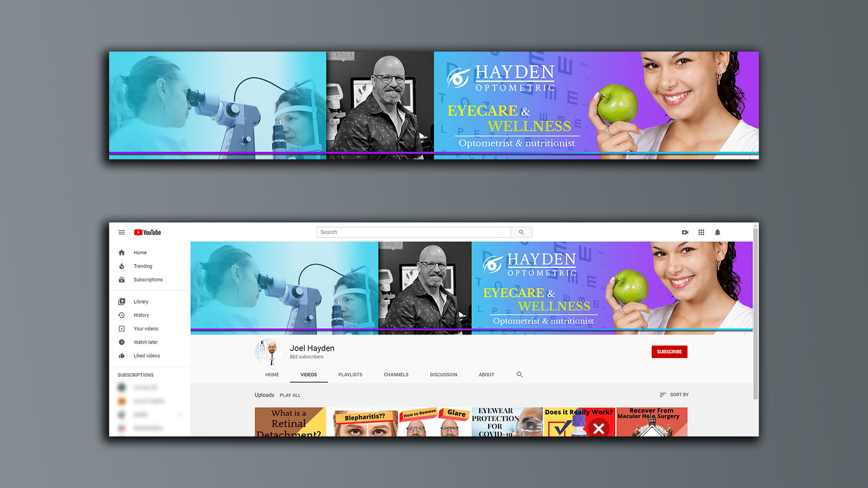
Task: Click the Liked videos sidebar label
Action: (146, 356)
